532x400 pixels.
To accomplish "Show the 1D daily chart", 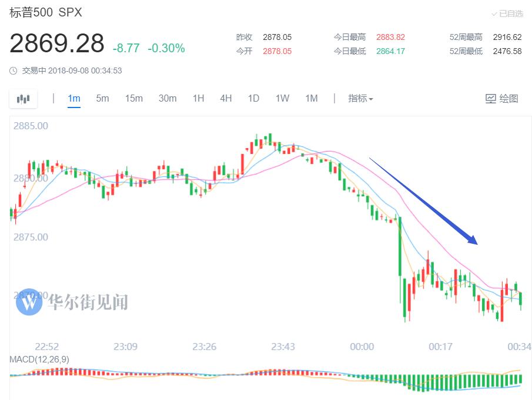I will [x=253, y=99].
